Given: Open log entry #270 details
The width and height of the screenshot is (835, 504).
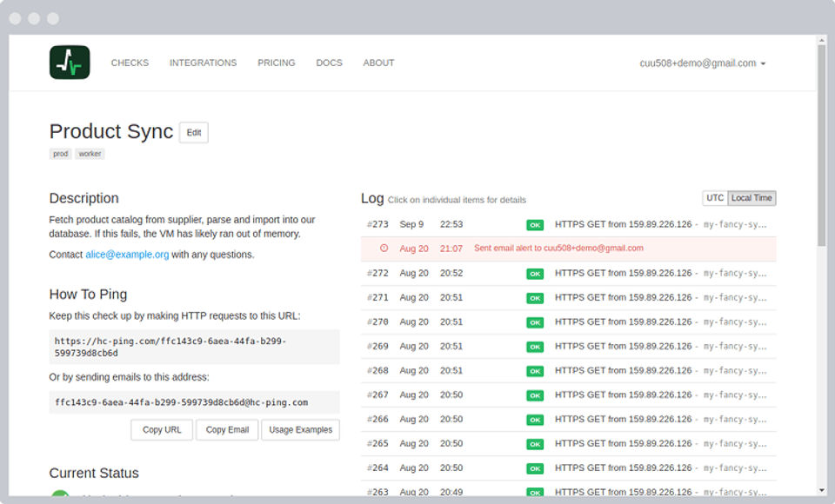Looking at the screenshot, I should [568, 322].
